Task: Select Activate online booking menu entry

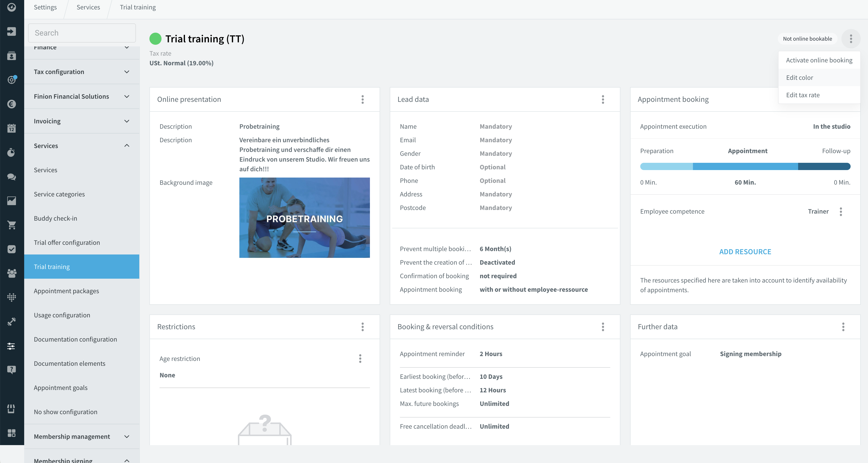Action: 819,60
